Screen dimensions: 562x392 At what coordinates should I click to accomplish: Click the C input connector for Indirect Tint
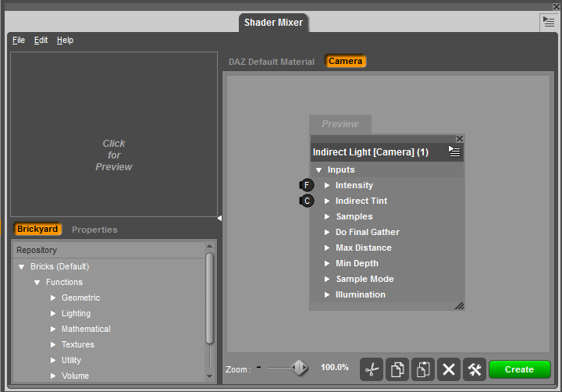coord(307,201)
